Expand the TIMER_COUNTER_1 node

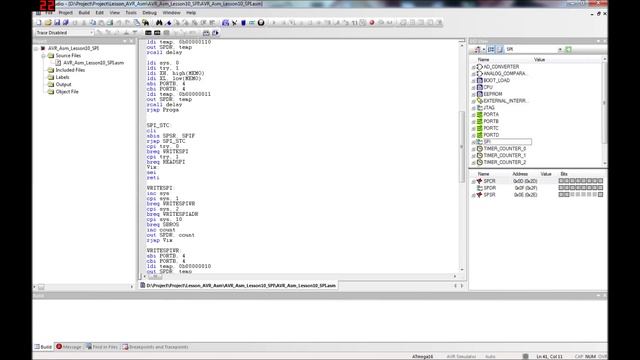pos(473,156)
